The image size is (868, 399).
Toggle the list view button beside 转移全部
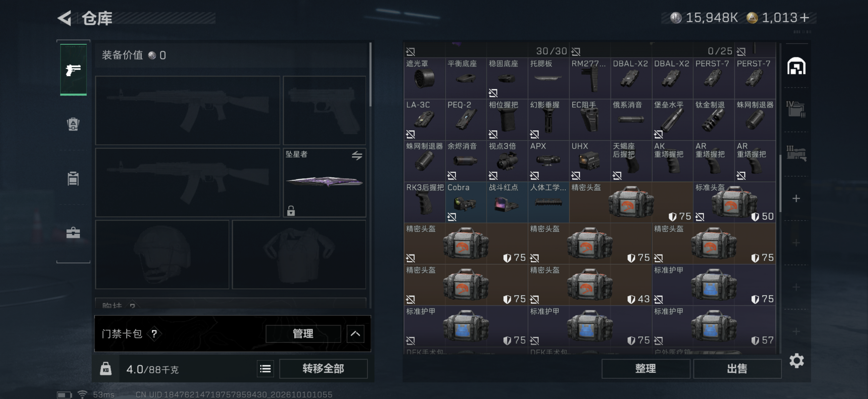(x=265, y=369)
